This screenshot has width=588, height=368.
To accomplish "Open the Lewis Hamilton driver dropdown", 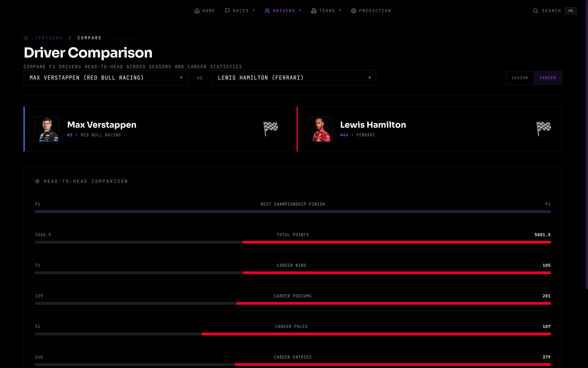I will 294,78.
